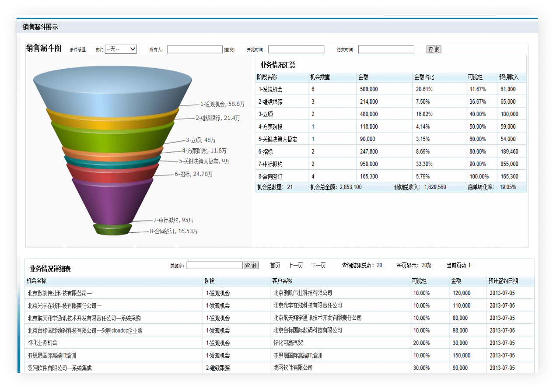Click funnel label 3-立项, 48万
The height and width of the screenshot is (392, 560).
[200, 140]
